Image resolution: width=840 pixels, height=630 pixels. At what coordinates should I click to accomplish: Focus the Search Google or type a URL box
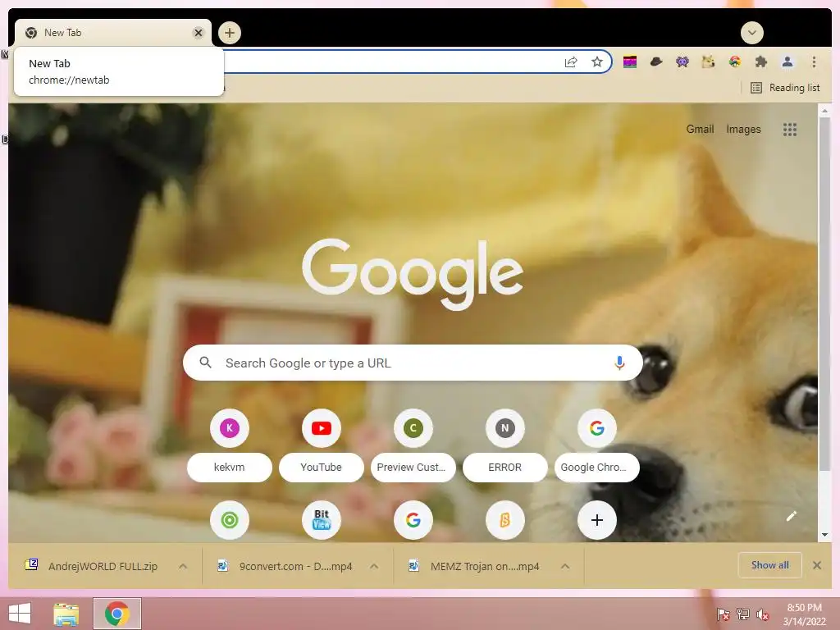[413, 363]
